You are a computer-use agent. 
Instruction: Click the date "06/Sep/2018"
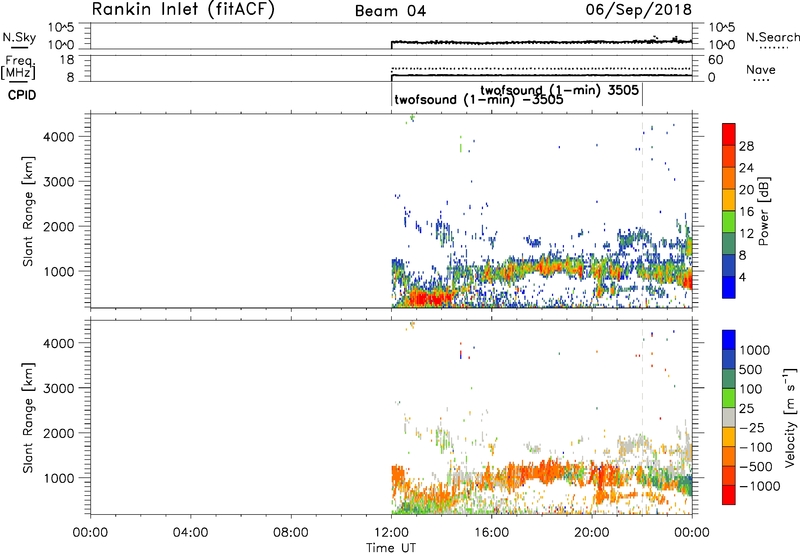[x=638, y=10]
